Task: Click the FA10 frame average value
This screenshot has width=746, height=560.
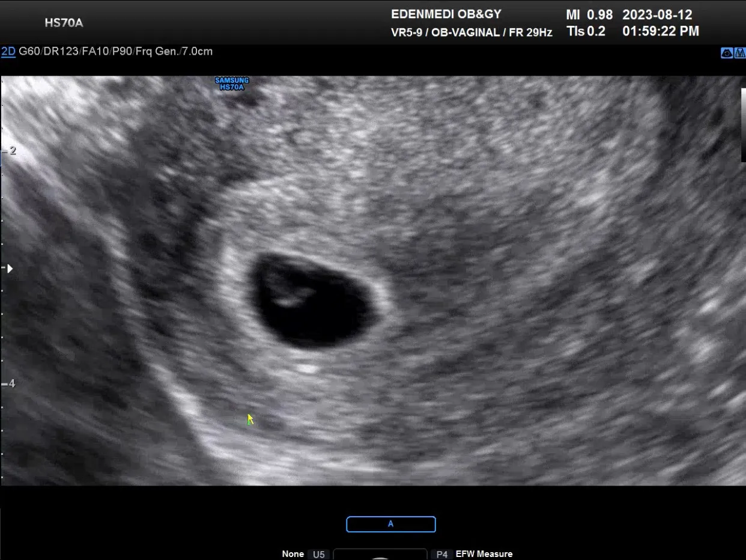Action: [96, 52]
